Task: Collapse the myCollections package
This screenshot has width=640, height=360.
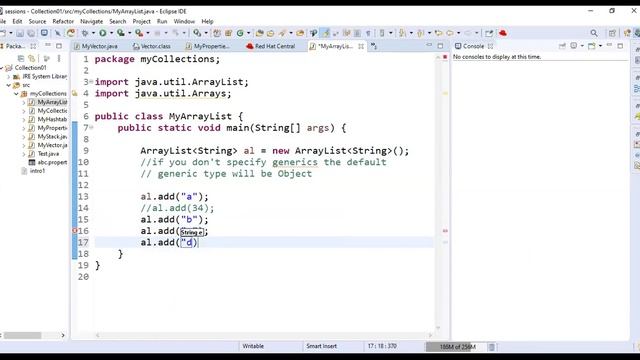Action: 16,93
